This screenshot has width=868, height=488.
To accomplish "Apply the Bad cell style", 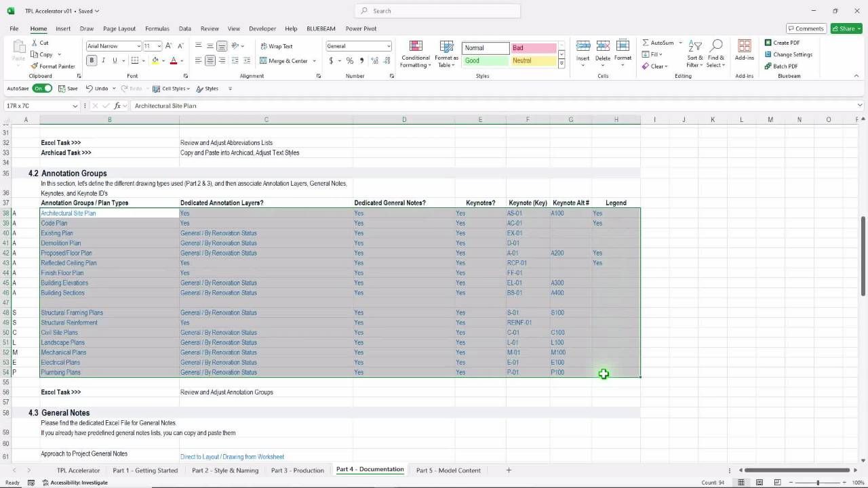I will 534,48.
